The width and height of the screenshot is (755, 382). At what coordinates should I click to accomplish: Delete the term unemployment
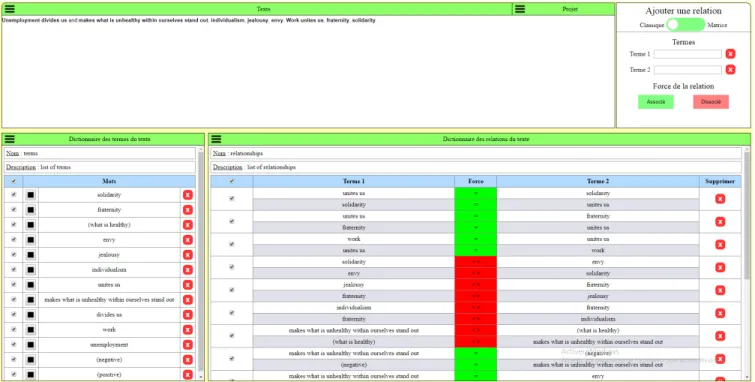coord(188,345)
